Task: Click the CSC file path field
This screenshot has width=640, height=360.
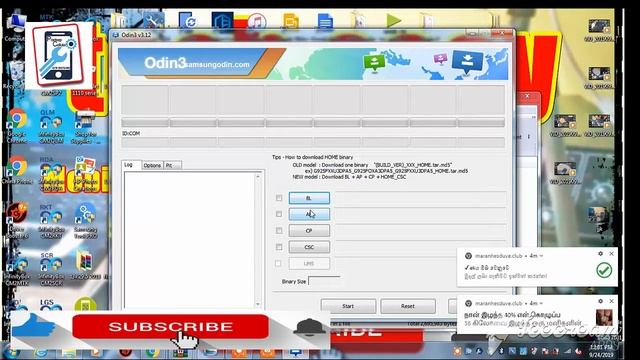Action: pos(420,247)
